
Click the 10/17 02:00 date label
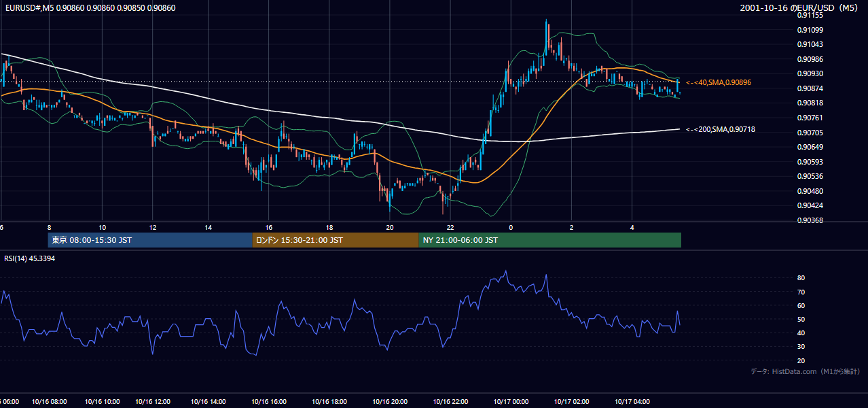[x=572, y=401]
